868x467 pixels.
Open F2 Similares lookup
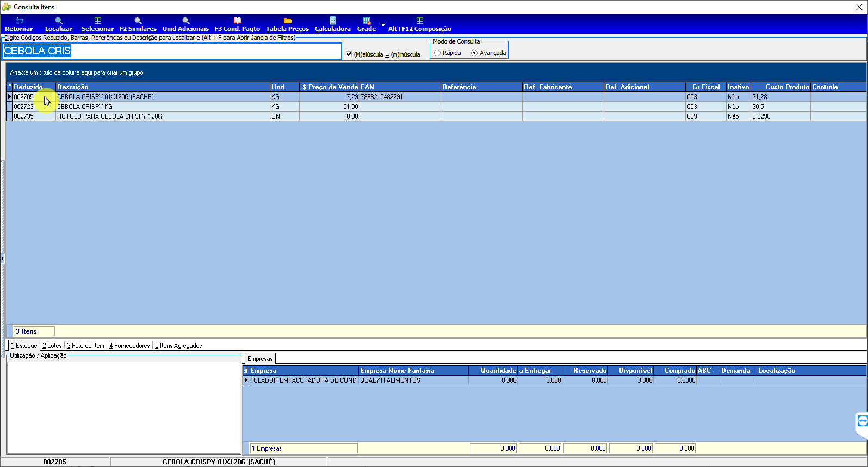pos(138,24)
